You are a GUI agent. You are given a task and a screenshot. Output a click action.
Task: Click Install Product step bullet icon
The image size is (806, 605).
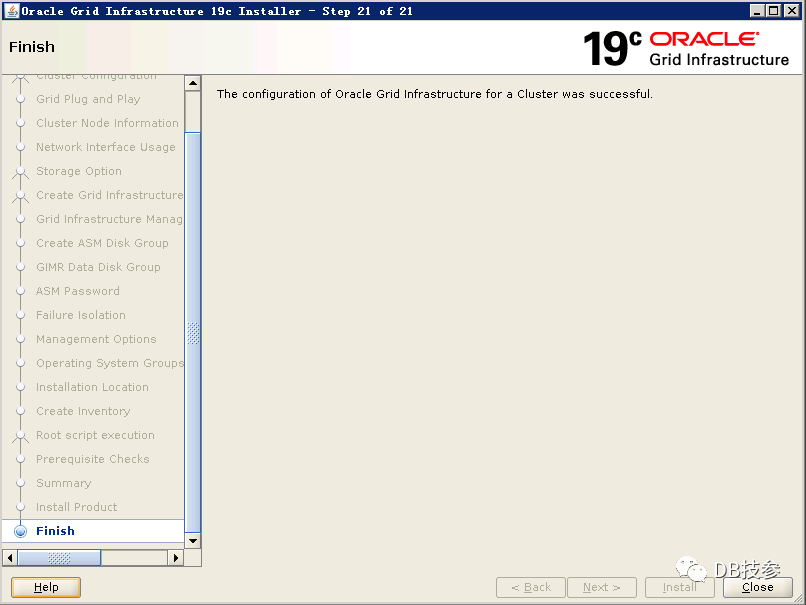tap(21, 507)
